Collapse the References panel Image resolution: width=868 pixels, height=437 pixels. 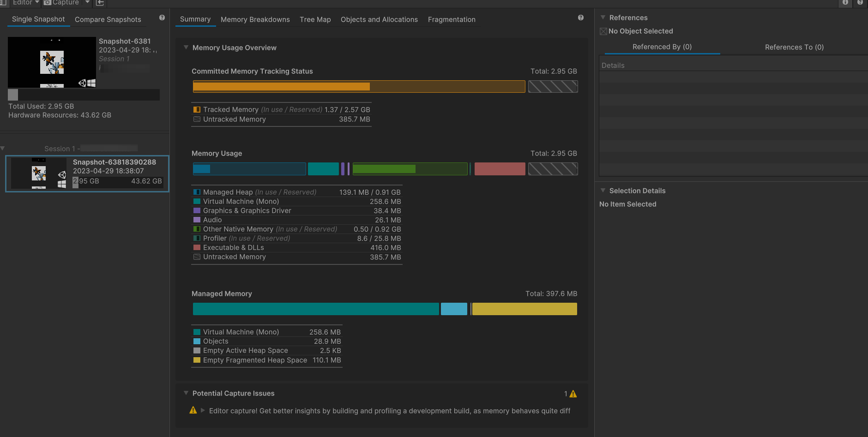click(x=603, y=18)
